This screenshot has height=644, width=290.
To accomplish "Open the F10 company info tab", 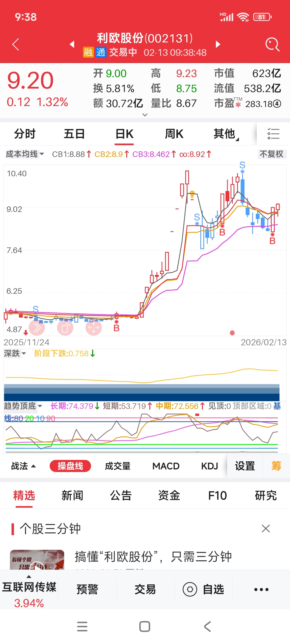I will 218,495.
